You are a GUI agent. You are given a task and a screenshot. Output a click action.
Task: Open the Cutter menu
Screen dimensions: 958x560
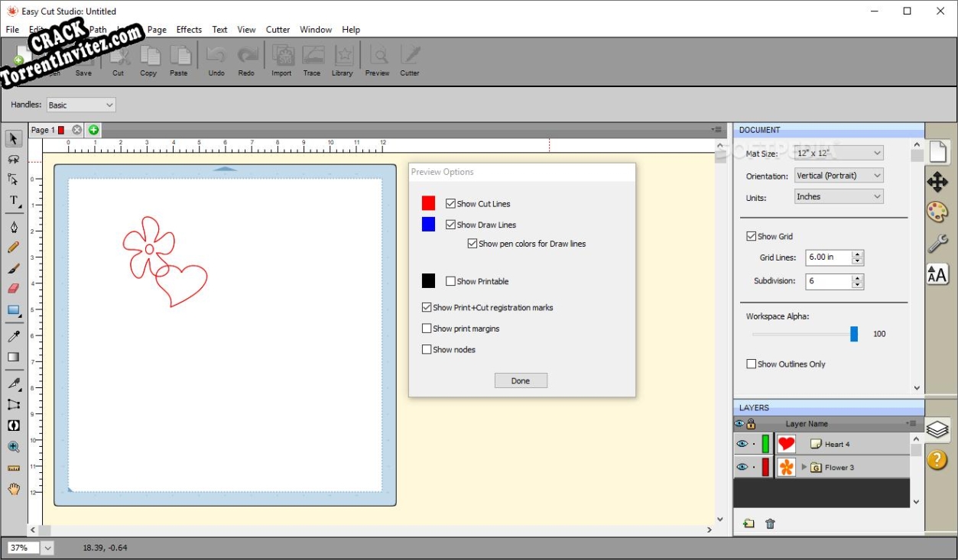click(277, 30)
